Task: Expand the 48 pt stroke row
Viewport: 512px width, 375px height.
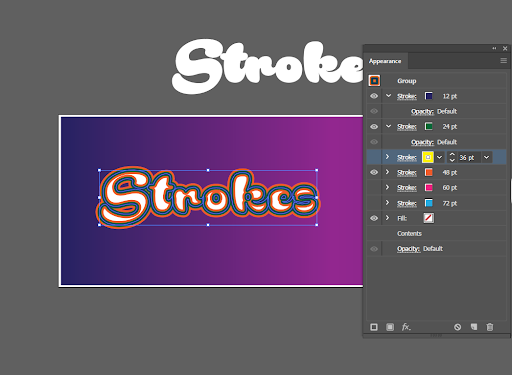Action: coord(387,172)
